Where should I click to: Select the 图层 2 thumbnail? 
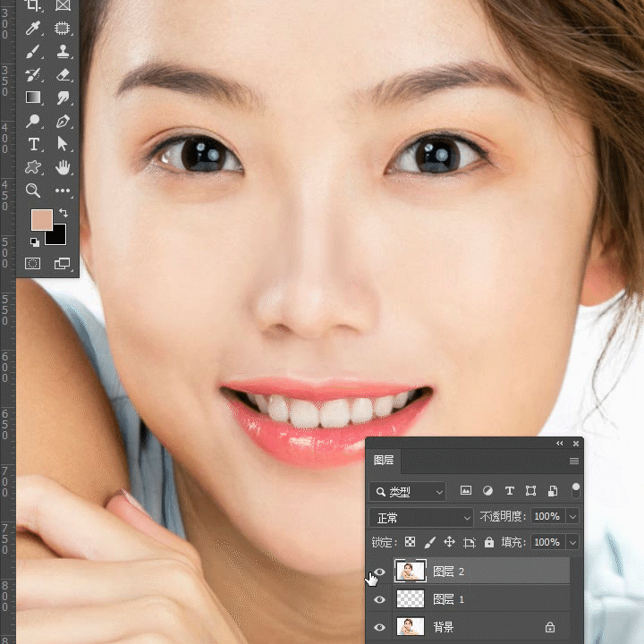[411, 571]
